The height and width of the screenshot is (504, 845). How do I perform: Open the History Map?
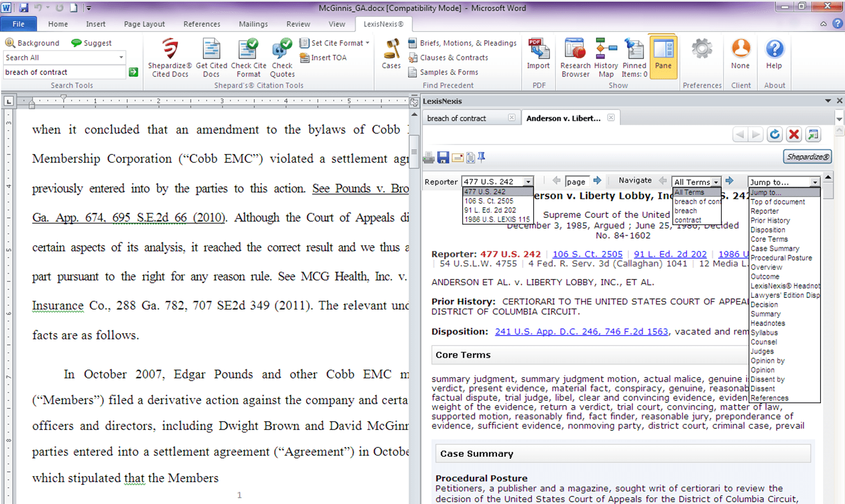[606, 50]
